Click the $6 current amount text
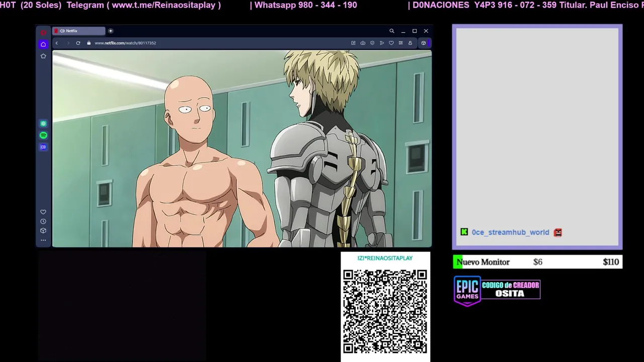 (x=538, y=262)
